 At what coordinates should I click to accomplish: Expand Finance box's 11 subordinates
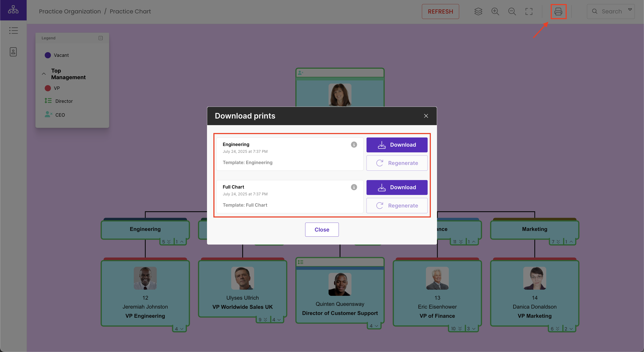tap(458, 242)
